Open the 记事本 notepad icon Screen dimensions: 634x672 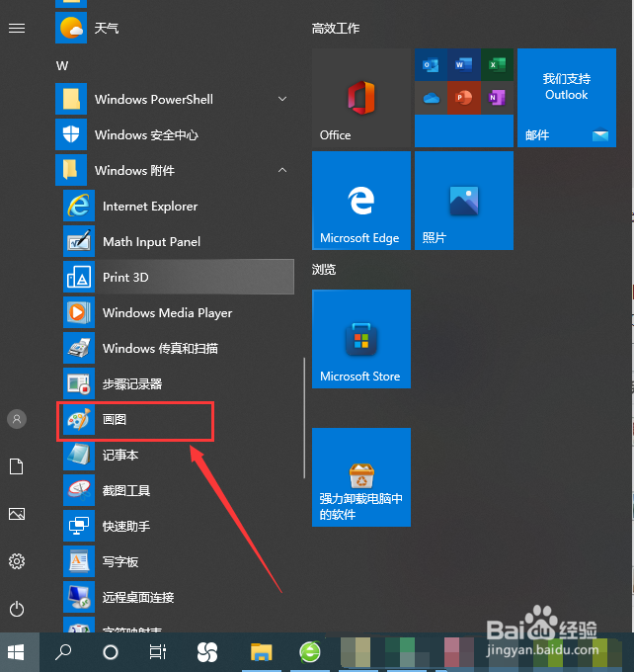[79, 455]
